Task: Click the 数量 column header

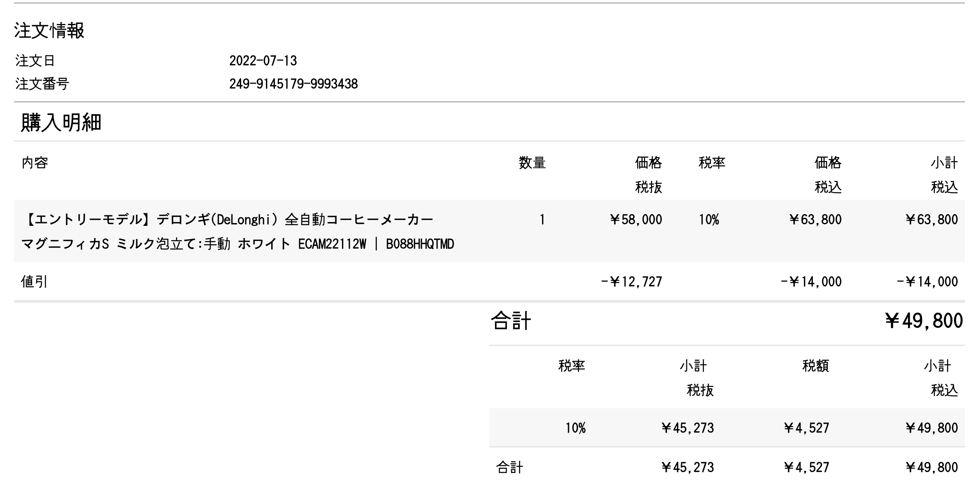Action: [532, 163]
